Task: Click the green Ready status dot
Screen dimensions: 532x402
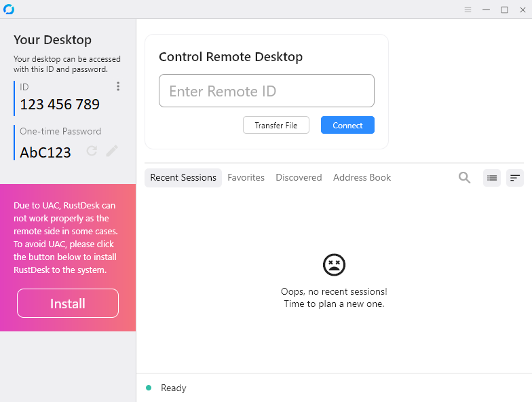Action: pos(149,388)
